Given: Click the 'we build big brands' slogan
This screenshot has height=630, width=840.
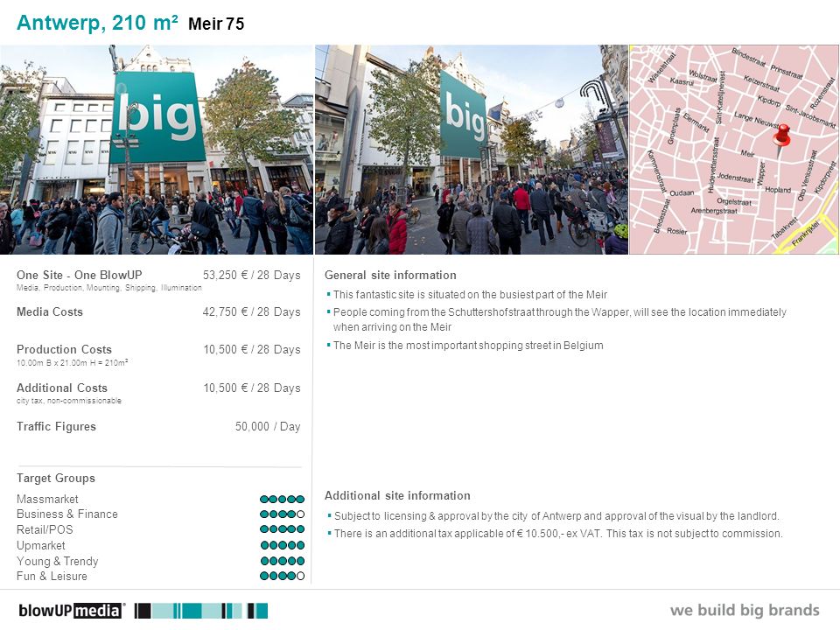Looking at the screenshot, I should [745, 610].
